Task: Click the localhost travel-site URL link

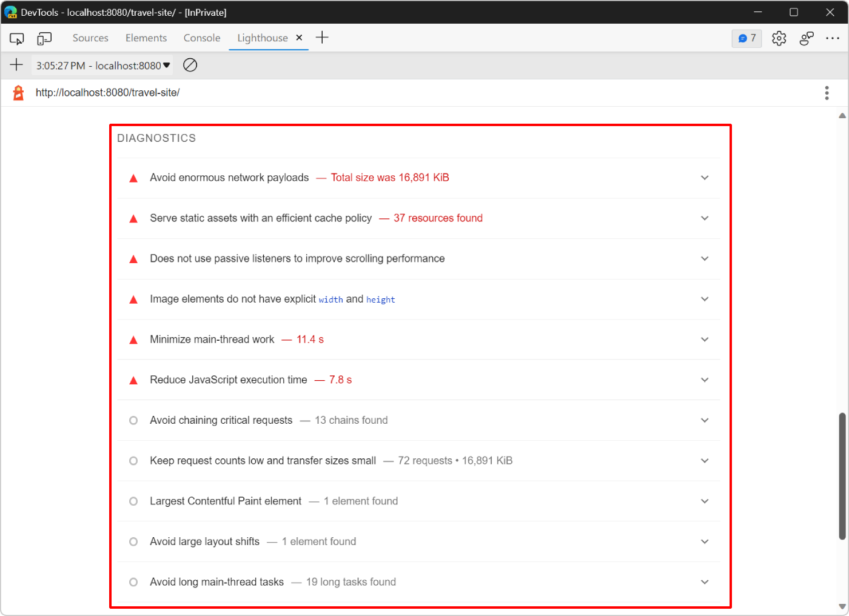Action: (x=107, y=93)
